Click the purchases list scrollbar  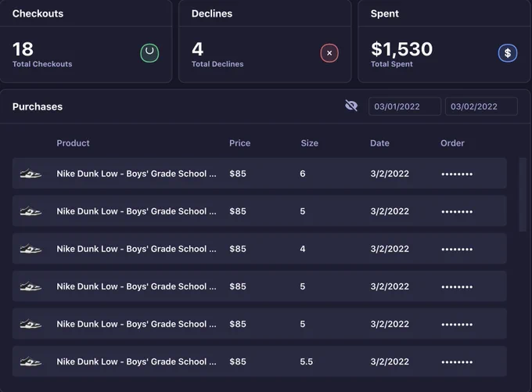click(523, 195)
